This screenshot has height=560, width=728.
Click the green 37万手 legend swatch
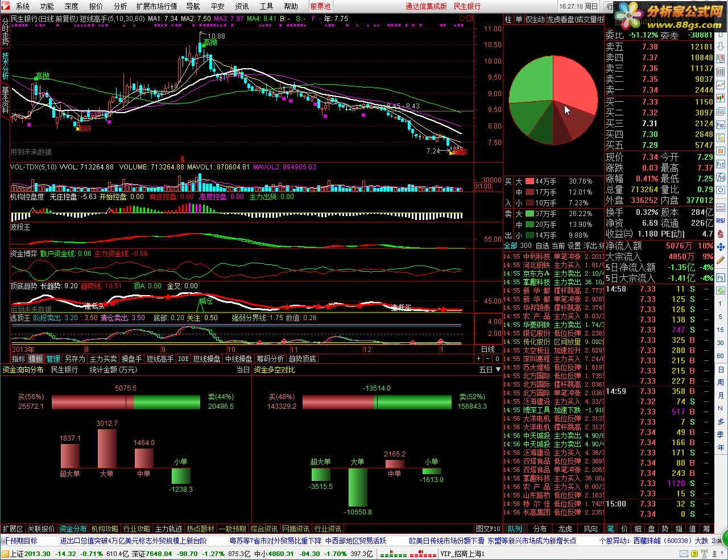pos(529,214)
